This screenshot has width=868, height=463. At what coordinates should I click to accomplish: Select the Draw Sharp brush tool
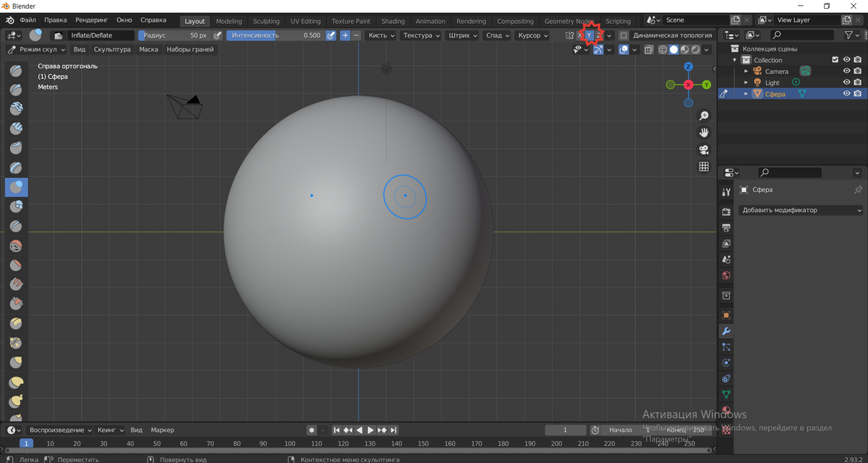coord(16,90)
